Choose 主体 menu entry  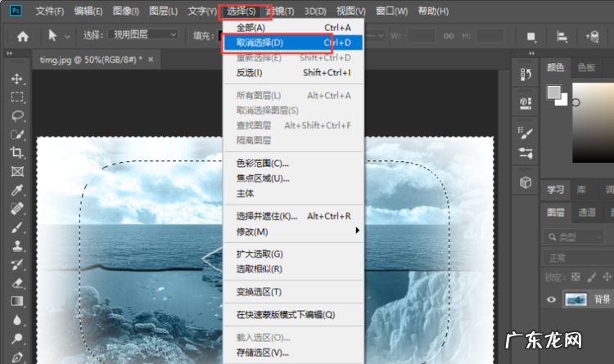pyautogui.click(x=293, y=193)
